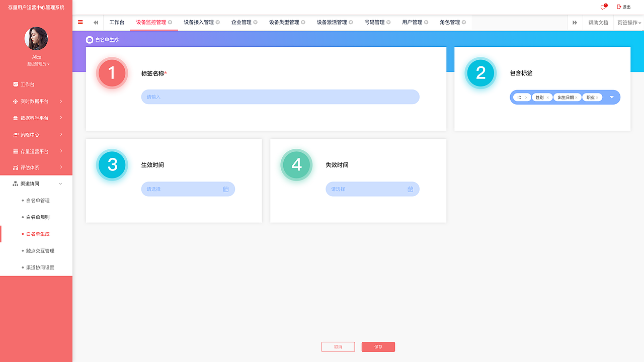Image resolution: width=644 pixels, height=362 pixels.
Task: Open the 超级管理员 role dropdown
Action: [x=38, y=64]
